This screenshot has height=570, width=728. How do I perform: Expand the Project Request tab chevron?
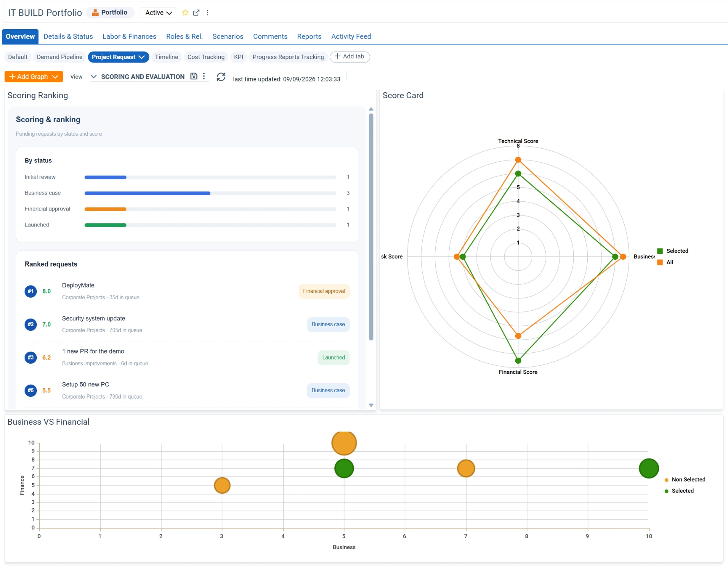[141, 57]
